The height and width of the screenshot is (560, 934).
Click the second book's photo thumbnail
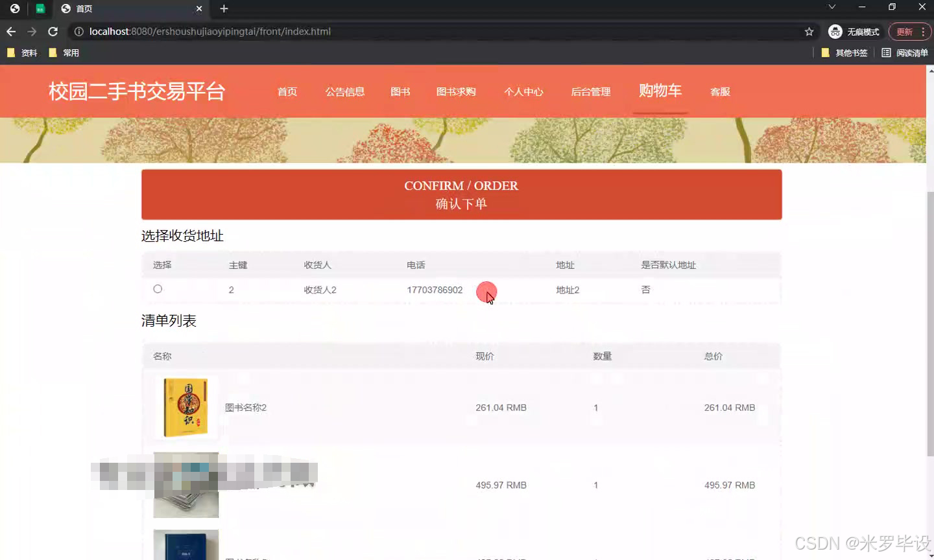pos(186,485)
